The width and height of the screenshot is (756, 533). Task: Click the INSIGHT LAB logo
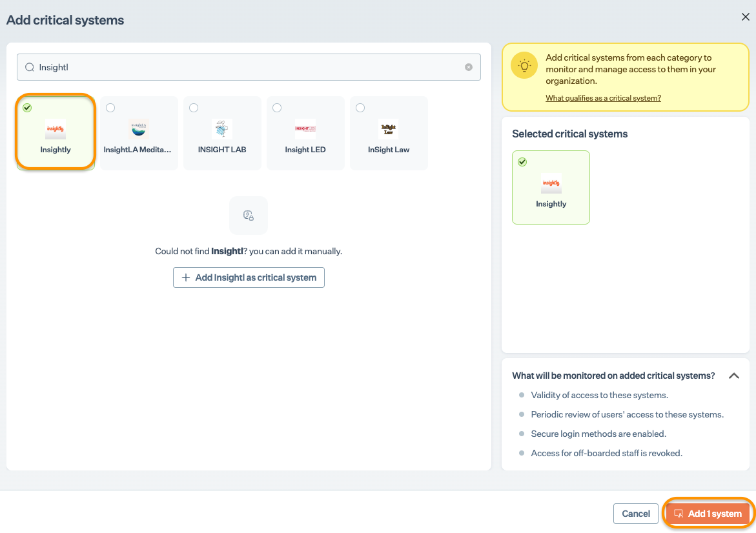[x=222, y=129]
